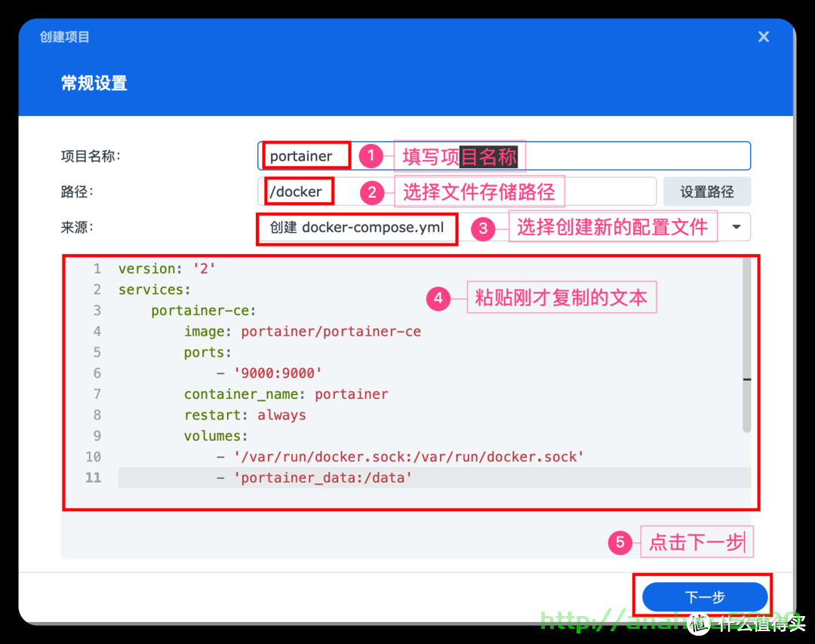Close the 创建项目 dialog with X
The image size is (815, 644).
pos(763,36)
